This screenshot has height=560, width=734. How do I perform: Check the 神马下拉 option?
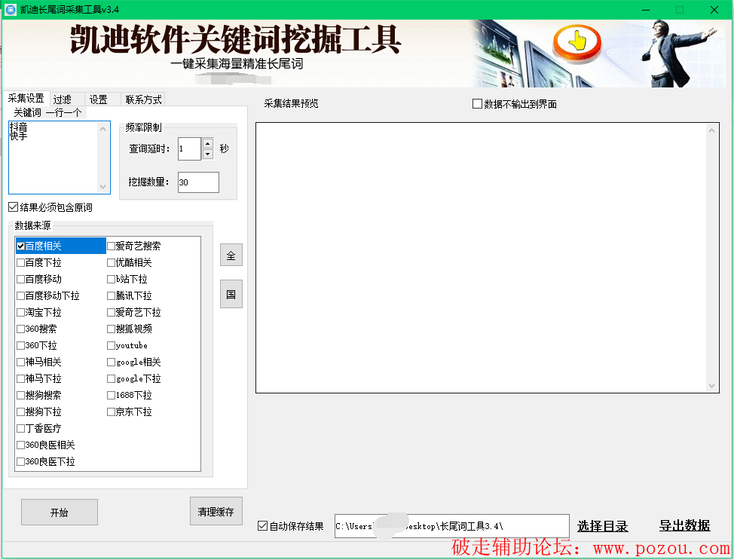click(20, 378)
